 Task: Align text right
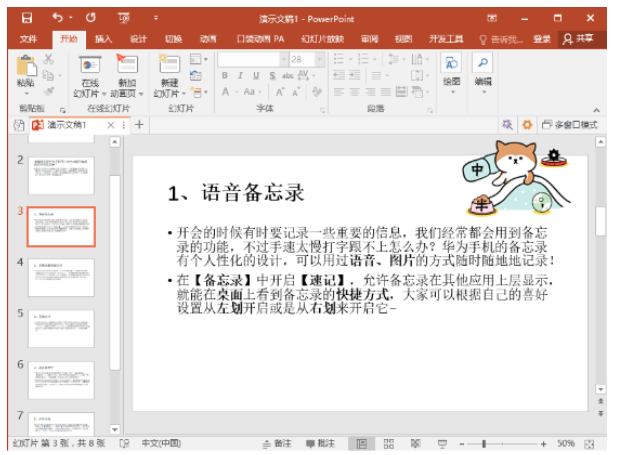pos(370,92)
